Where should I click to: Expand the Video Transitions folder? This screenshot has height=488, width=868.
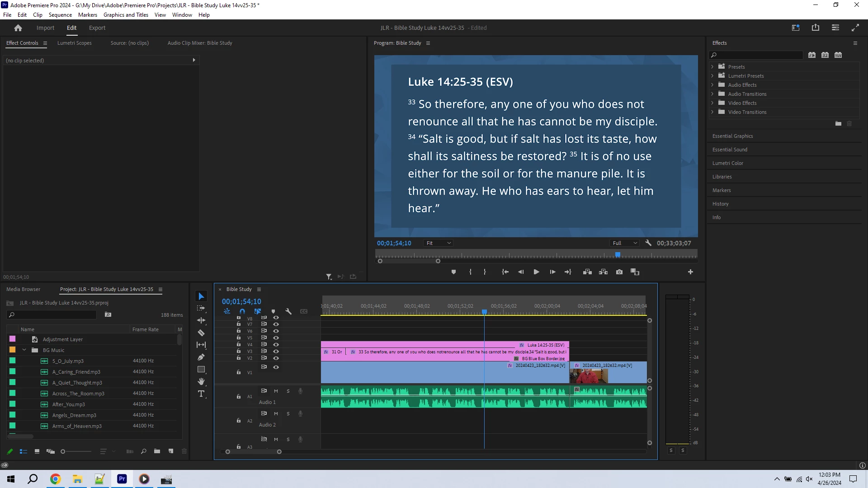click(x=713, y=112)
